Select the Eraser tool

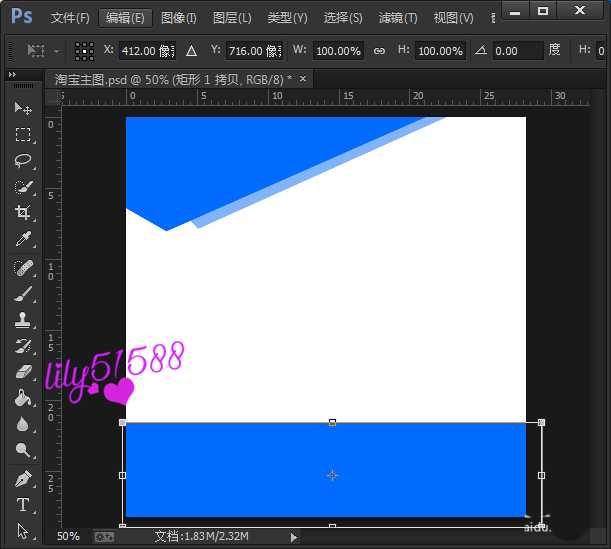tap(22, 372)
